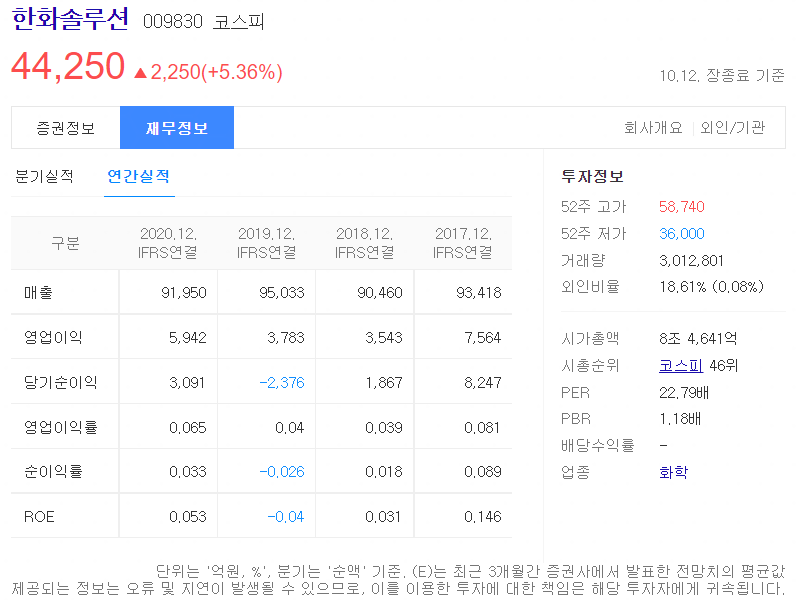This screenshot has height=600, width=800.
Task: Click the PBR value 1.18배
Action: (x=680, y=419)
